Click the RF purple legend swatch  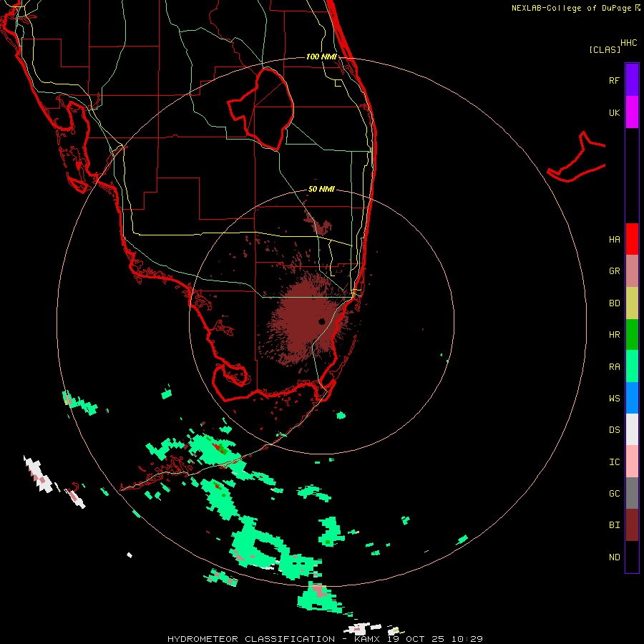click(632, 80)
